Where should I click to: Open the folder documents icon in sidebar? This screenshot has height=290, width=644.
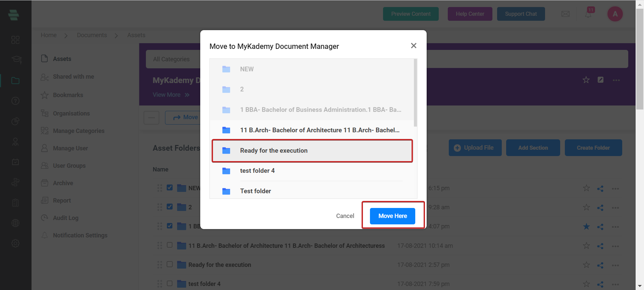tap(15, 81)
